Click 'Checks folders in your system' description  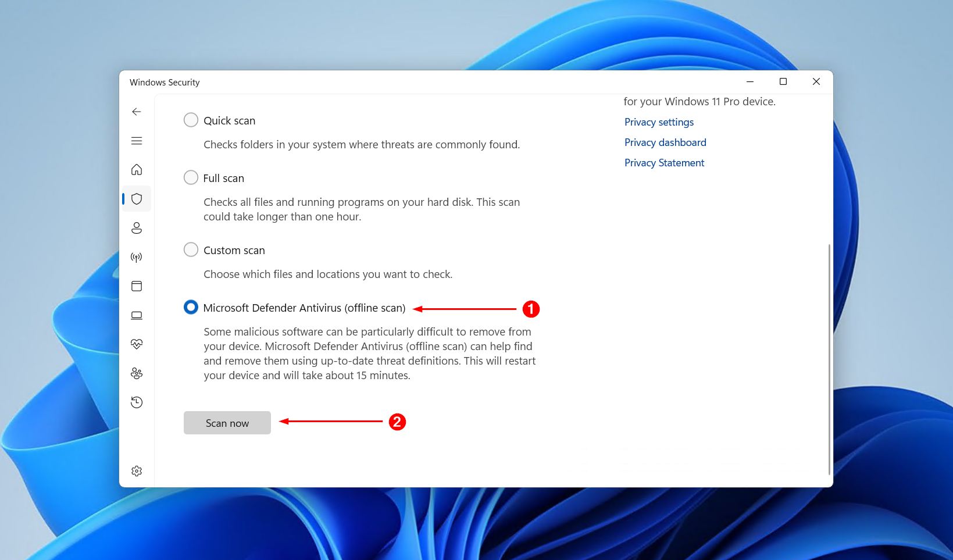[x=362, y=145]
